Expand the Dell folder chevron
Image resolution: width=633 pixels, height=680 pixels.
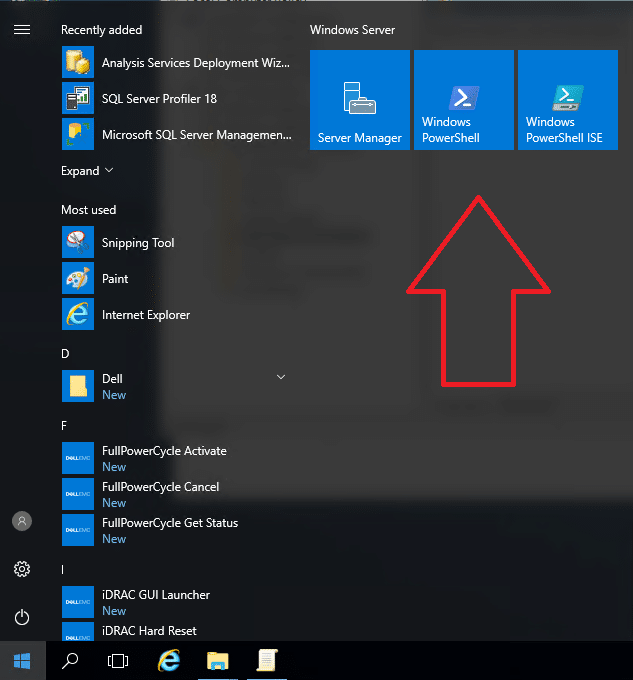(281, 377)
